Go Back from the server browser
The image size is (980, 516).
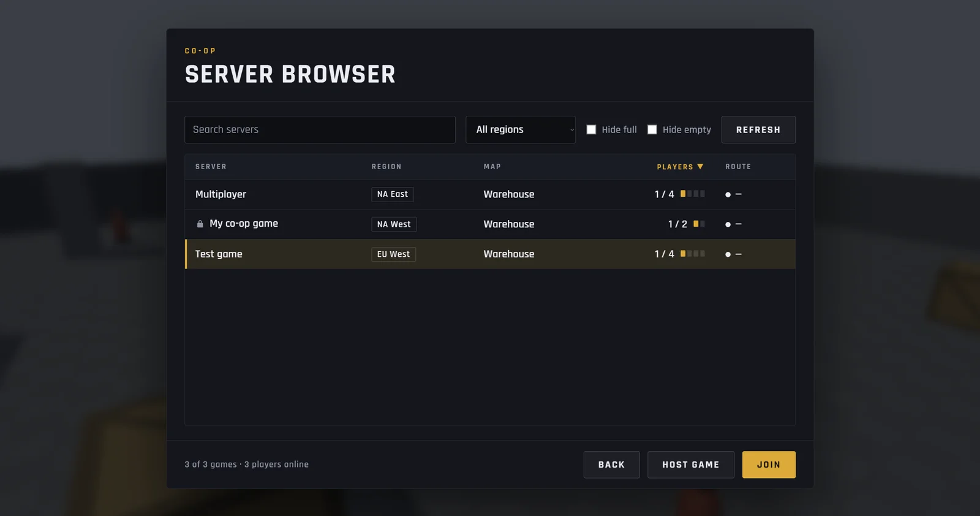pyautogui.click(x=611, y=465)
